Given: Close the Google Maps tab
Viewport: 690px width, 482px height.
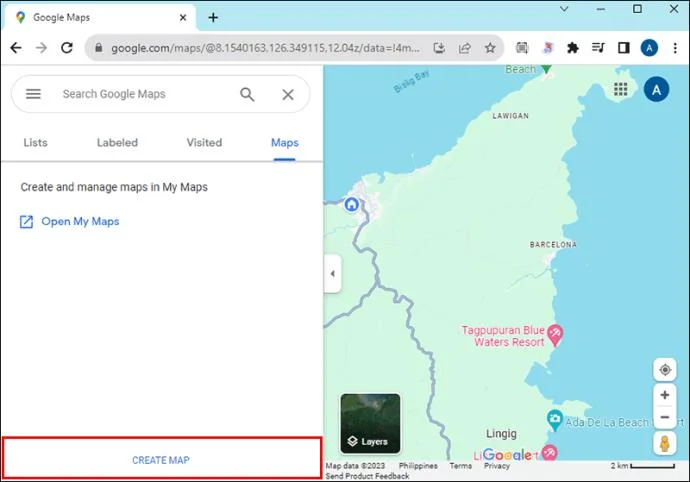Looking at the screenshot, I should [183, 18].
